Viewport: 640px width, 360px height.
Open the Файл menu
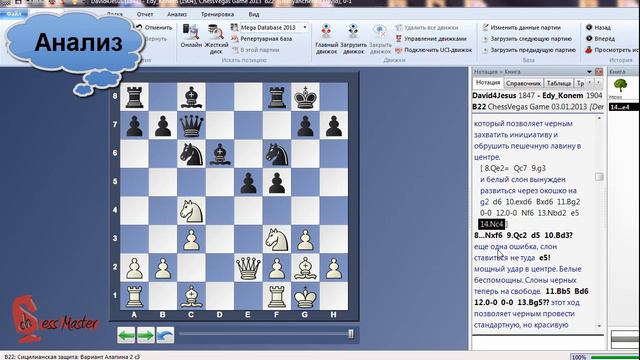click(x=14, y=14)
